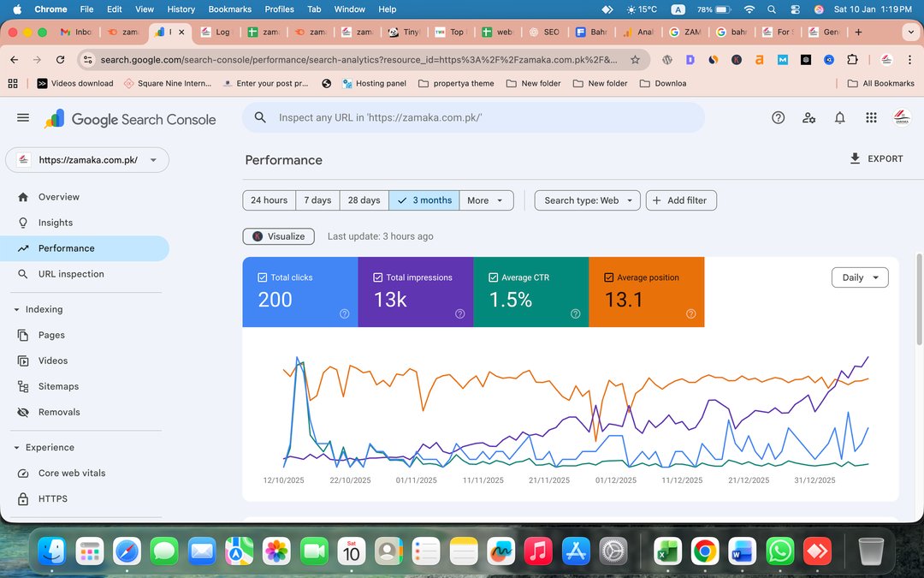Expand the Search type: Web dropdown
The width and height of the screenshot is (924, 578).
pyautogui.click(x=587, y=200)
